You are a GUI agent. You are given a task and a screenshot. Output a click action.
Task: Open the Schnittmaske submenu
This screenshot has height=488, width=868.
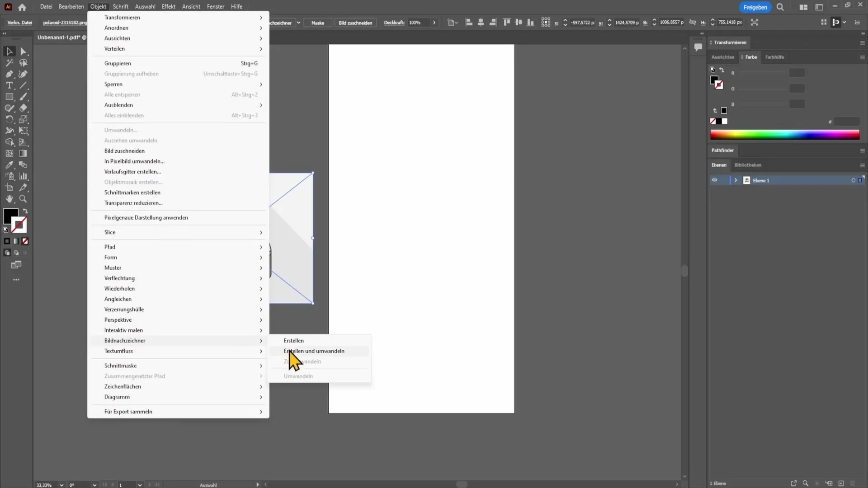(179, 366)
